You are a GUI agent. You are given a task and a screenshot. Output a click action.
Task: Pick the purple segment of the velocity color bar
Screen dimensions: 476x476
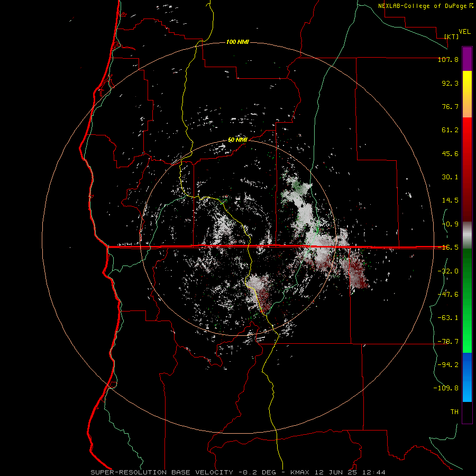467,59
